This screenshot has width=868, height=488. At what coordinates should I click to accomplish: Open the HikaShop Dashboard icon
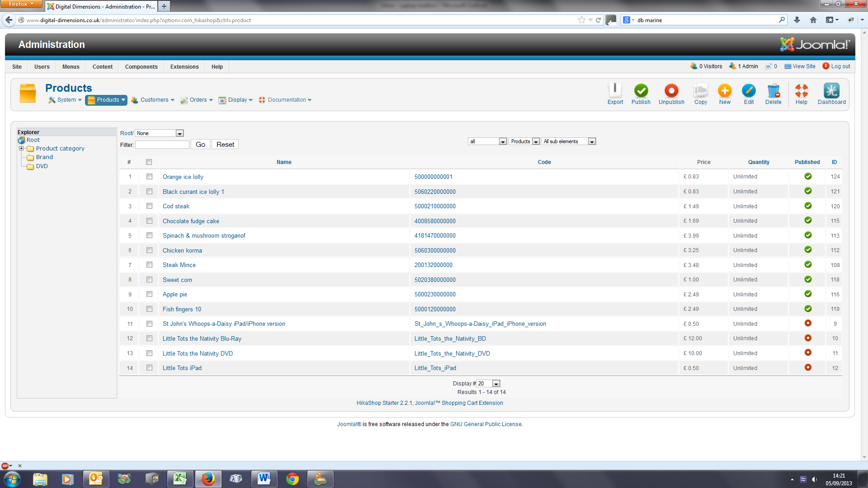click(831, 91)
